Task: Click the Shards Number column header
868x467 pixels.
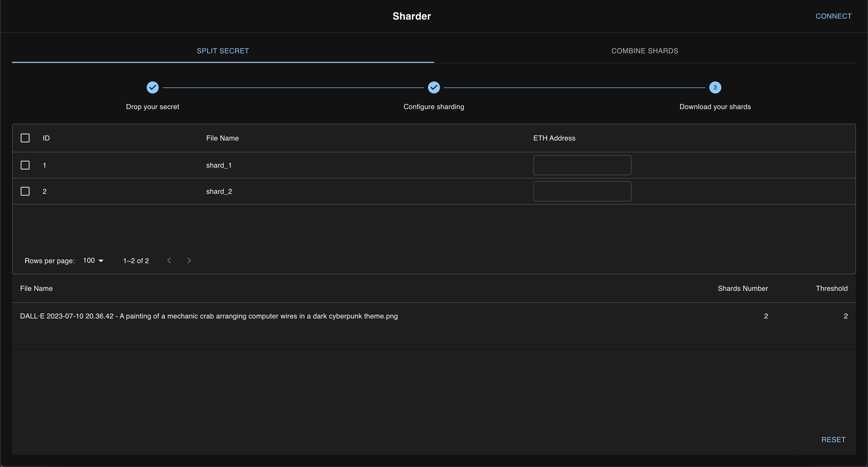Action: click(x=743, y=289)
